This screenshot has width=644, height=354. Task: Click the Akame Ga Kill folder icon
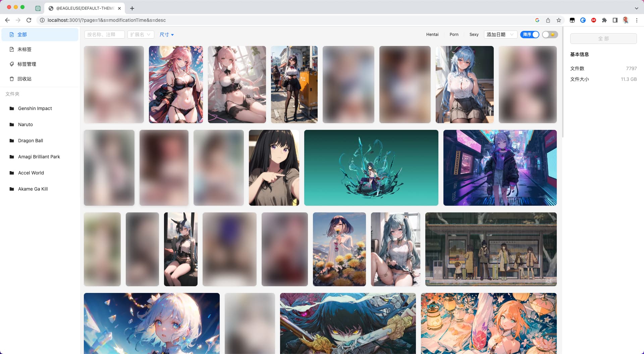pyautogui.click(x=12, y=189)
